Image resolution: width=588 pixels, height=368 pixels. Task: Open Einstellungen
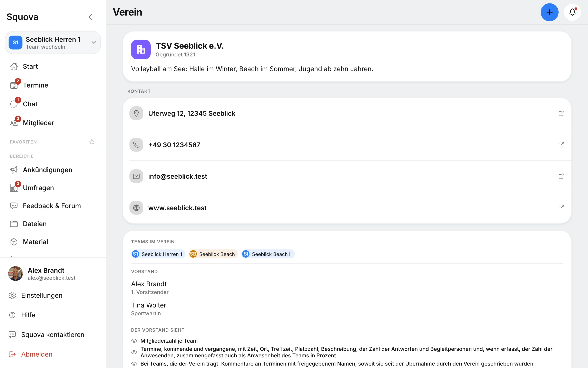[53, 295]
